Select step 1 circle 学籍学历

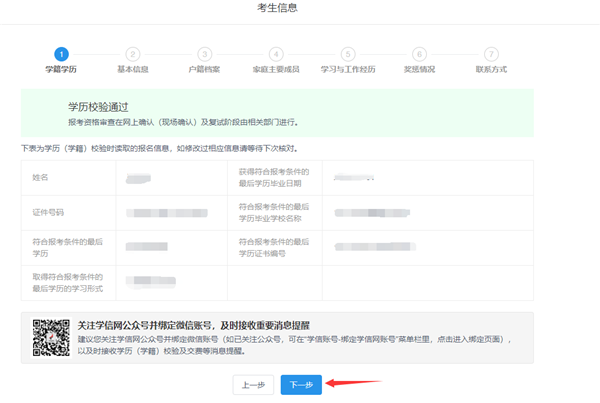[x=61, y=54]
